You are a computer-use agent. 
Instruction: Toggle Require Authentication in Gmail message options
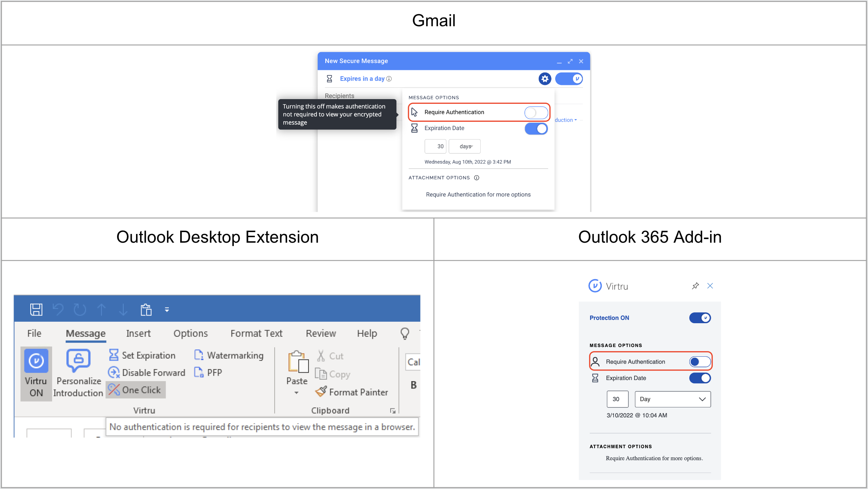[x=536, y=113]
